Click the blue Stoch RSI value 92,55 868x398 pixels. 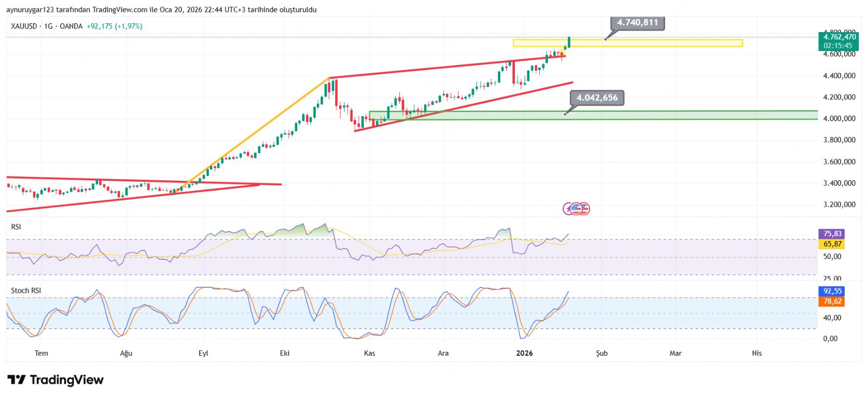[832, 291]
